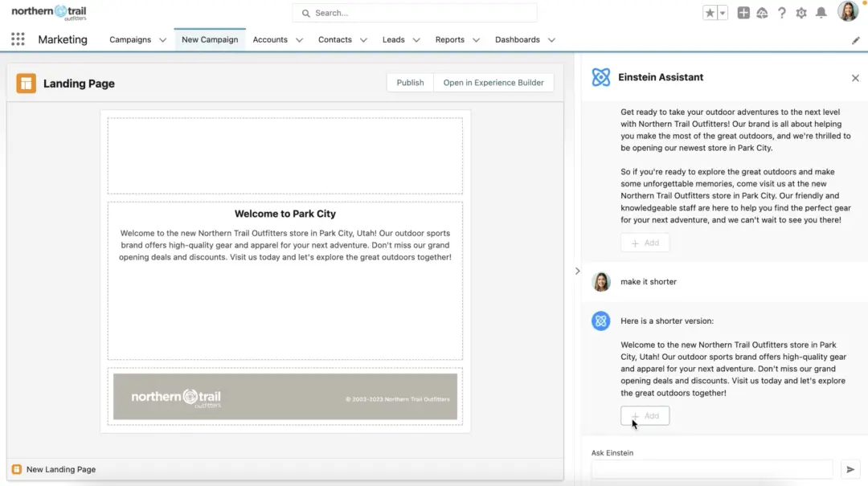Close the Einstein Assistant panel
This screenshot has height=486, width=868.
pos(855,78)
